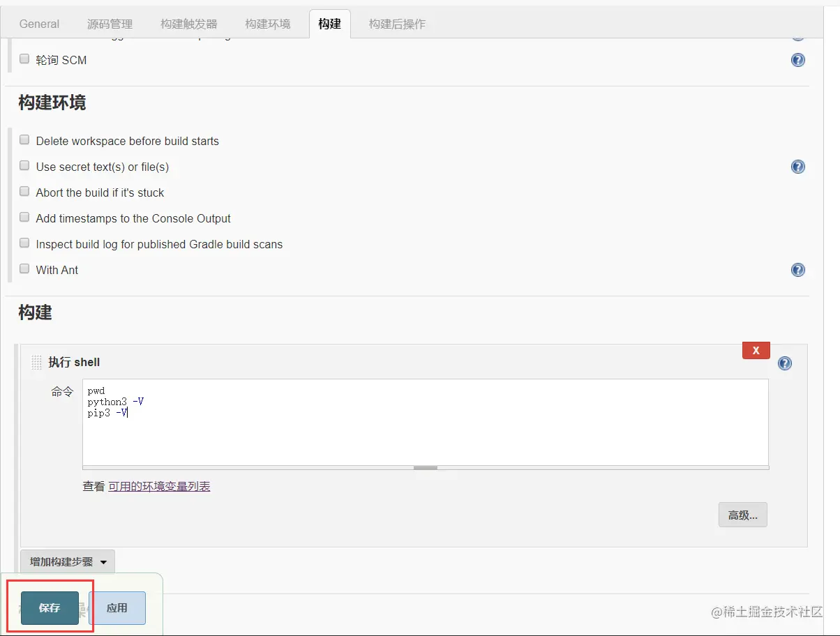This screenshot has height=636, width=840.
Task: Open help for 轮询 SCM option
Action: pyautogui.click(x=798, y=60)
